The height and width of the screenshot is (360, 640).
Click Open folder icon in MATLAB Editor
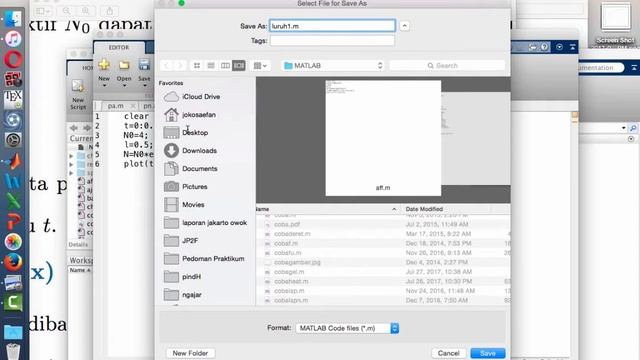124,64
